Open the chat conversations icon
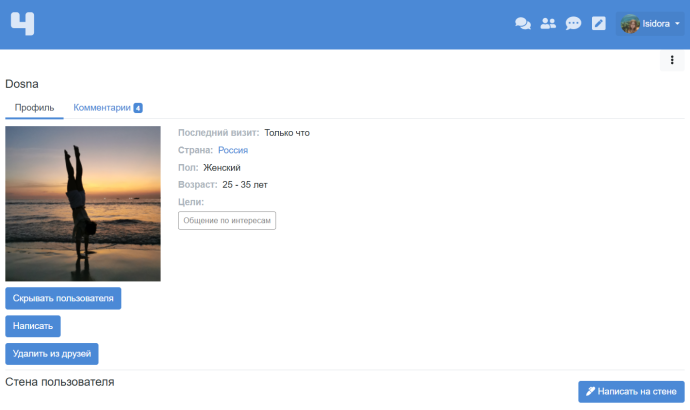Viewport: 690px width, 410px height. [x=522, y=23]
